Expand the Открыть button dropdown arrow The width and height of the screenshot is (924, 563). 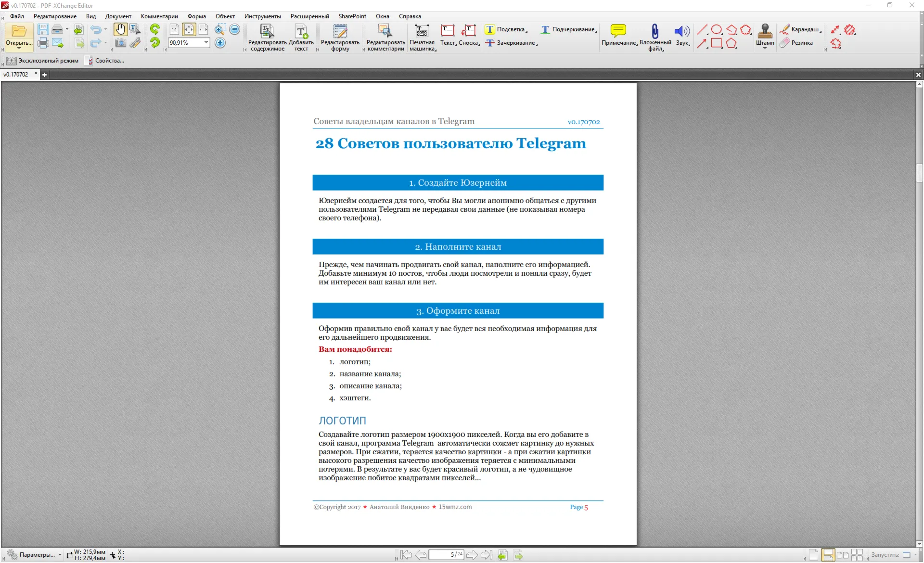point(19,48)
